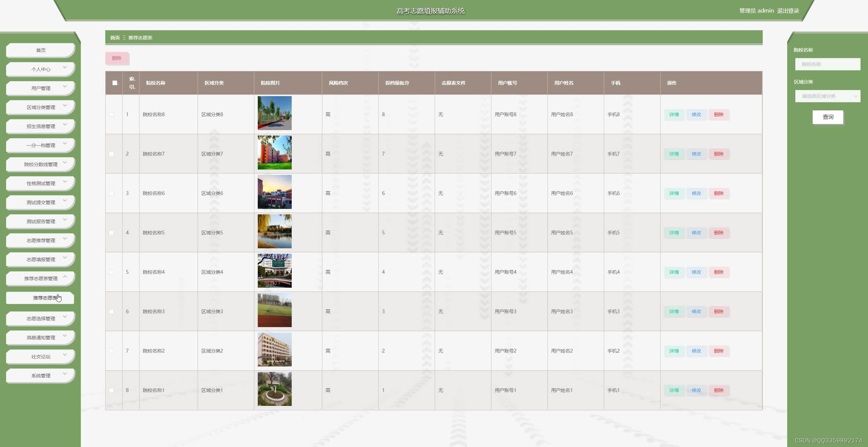Open the sports field photo of 院校名称3
Viewport: 868px width, 447px height.
274,310
